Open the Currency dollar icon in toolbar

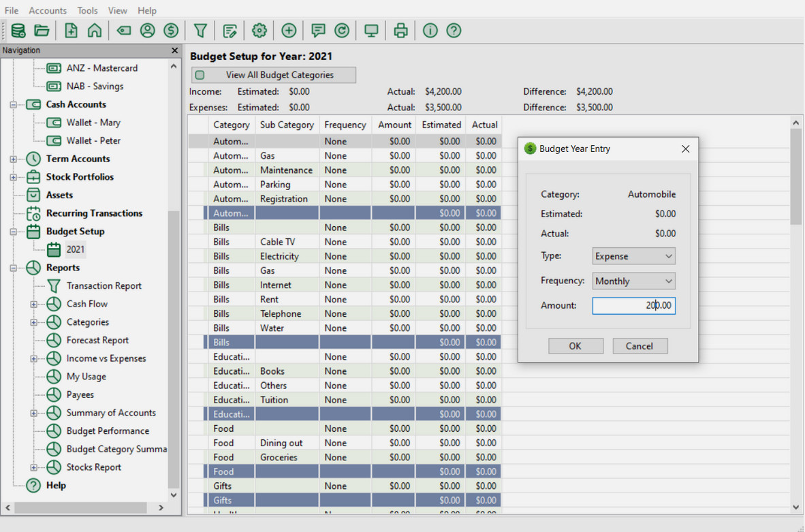coord(171,31)
